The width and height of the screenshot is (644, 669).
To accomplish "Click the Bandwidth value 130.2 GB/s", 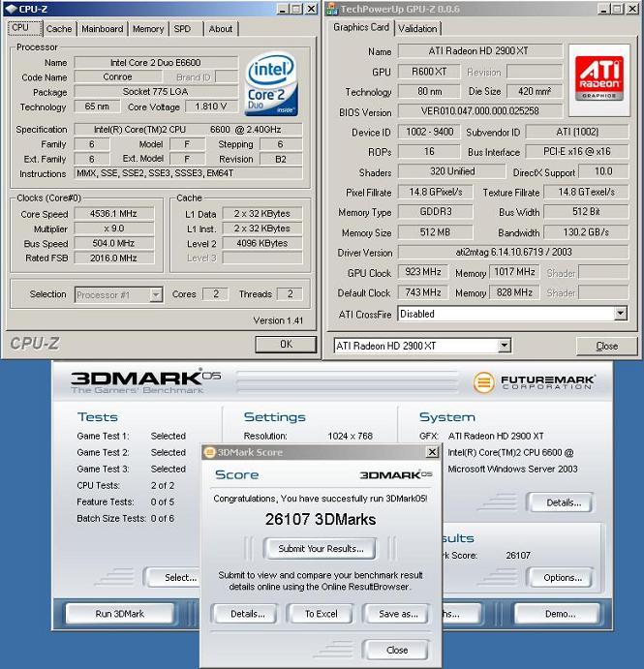I will click(586, 232).
